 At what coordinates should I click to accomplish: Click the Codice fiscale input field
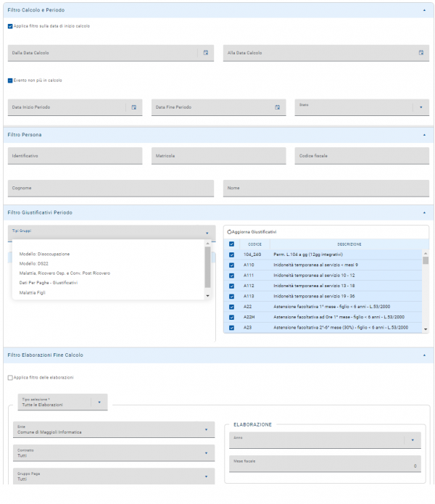(361, 156)
